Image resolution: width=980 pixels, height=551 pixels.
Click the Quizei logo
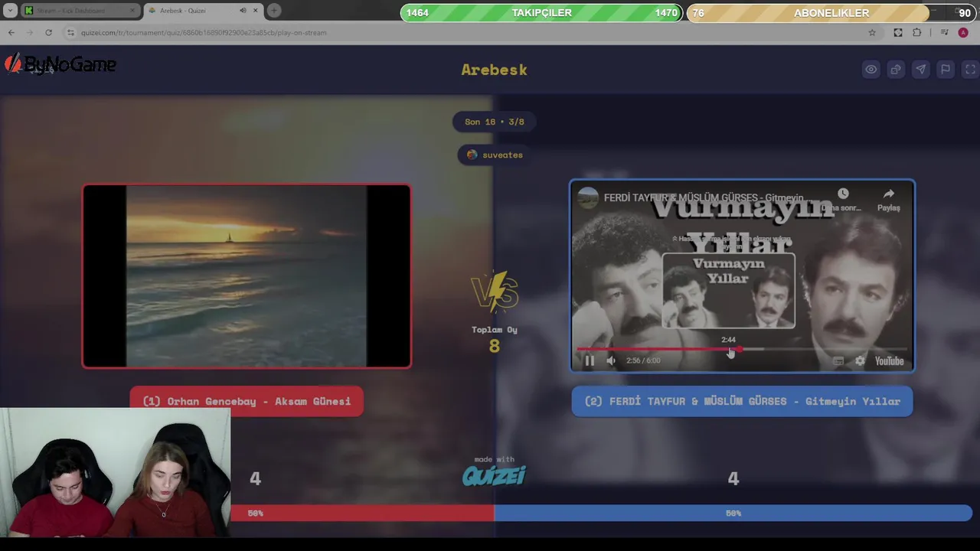pyautogui.click(x=495, y=475)
